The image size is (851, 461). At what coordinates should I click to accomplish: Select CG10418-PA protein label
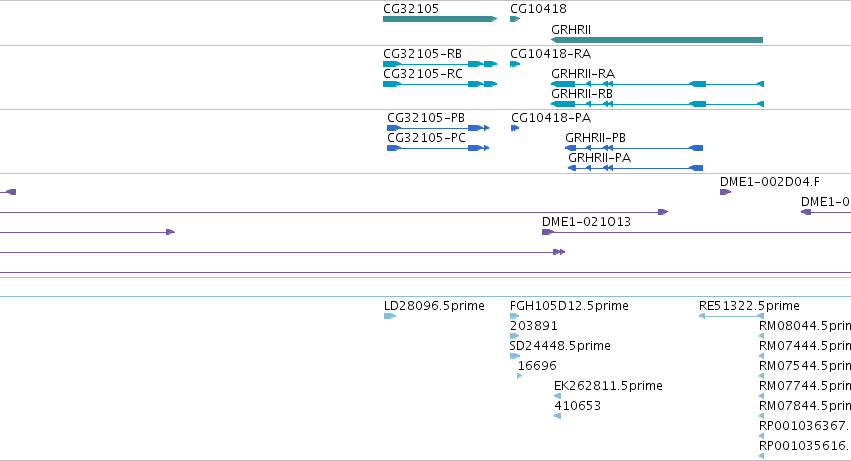pos(551,118)
